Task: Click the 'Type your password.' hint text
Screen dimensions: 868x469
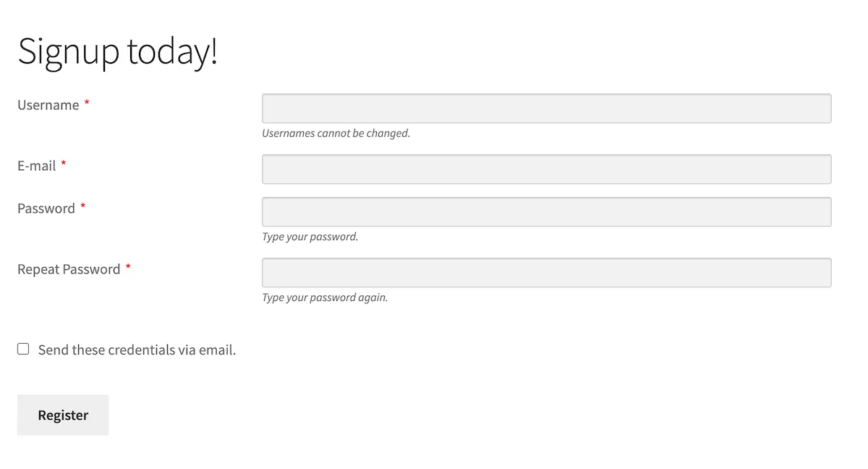Action: tap(310, 237)
